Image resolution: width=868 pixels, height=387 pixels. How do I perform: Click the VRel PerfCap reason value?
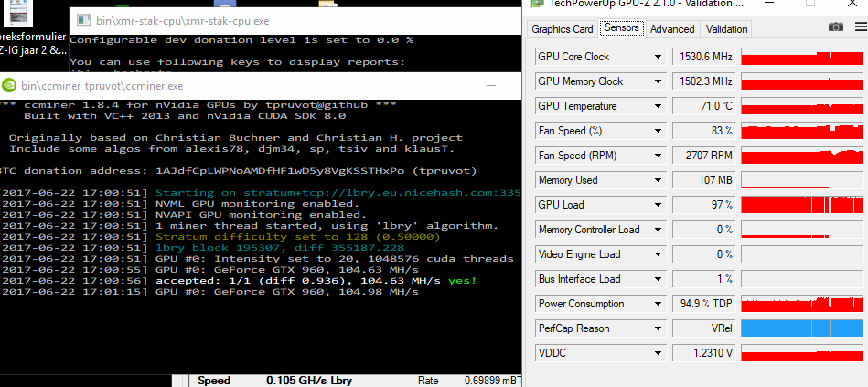703,328
